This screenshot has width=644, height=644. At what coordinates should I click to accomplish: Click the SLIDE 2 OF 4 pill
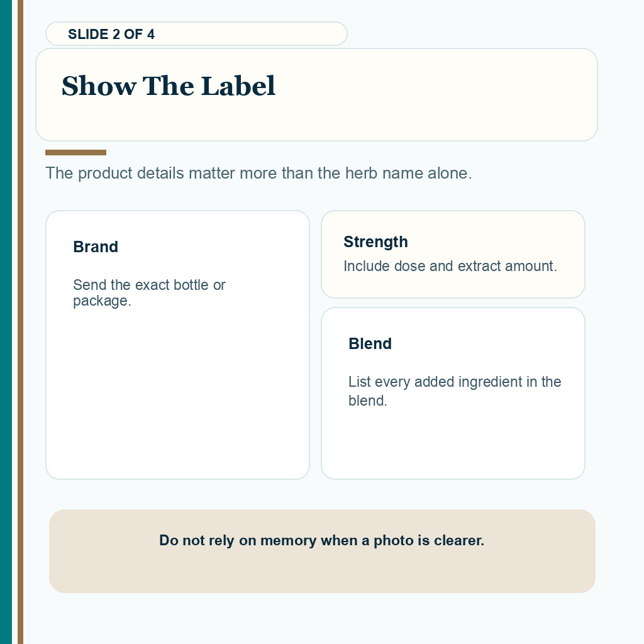point(196,34)
